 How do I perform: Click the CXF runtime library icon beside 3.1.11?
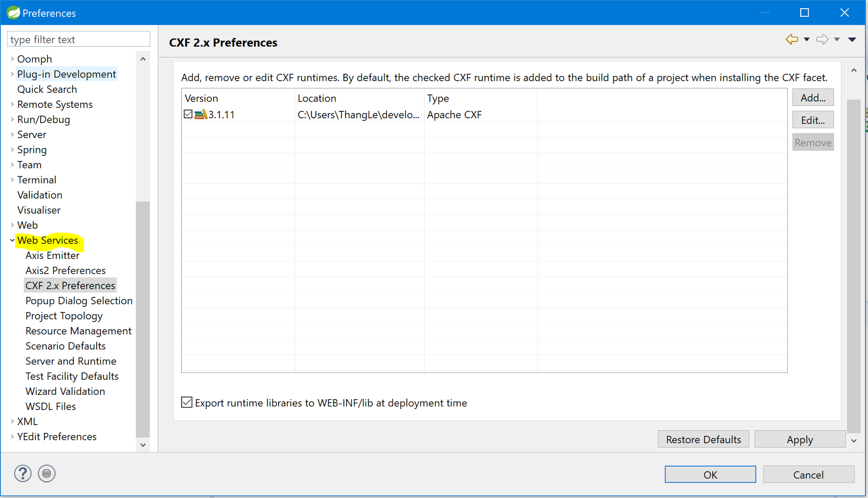coord(200,114)
